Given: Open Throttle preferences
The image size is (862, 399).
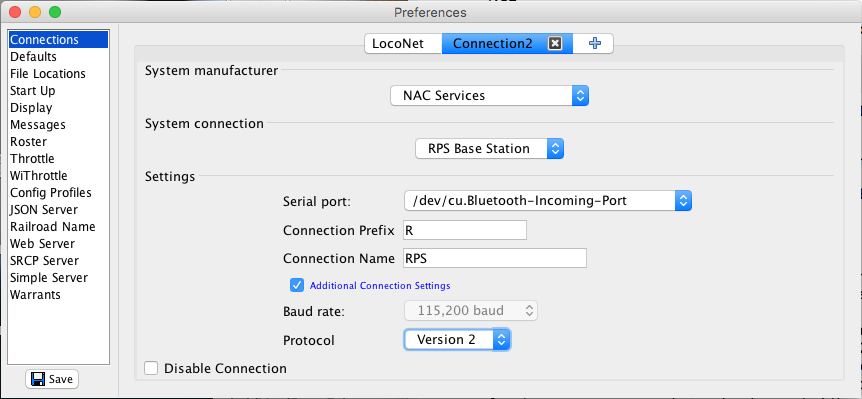Looking at the screenshot, I should pos(58,159).
